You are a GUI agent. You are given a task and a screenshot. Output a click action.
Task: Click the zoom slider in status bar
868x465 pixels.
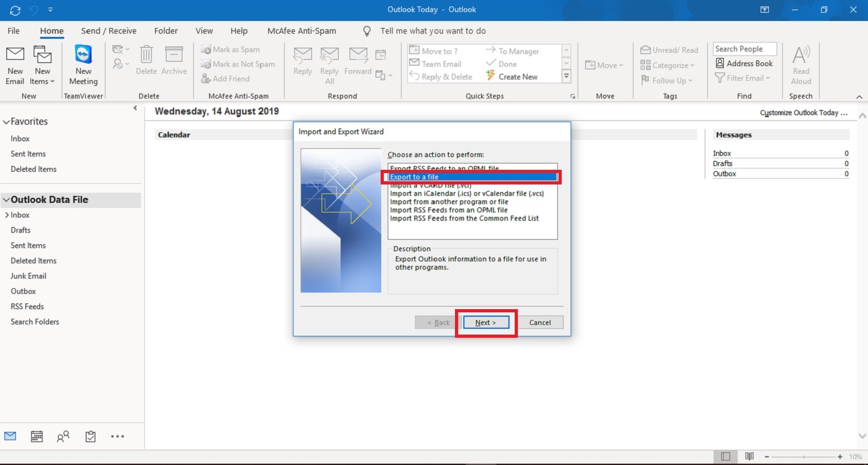(x=804, y=457)
